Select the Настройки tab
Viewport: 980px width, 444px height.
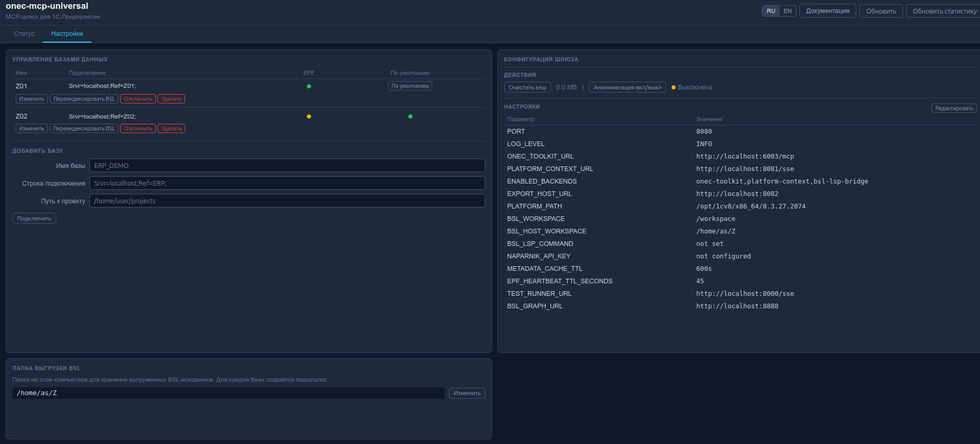(67, 34)
